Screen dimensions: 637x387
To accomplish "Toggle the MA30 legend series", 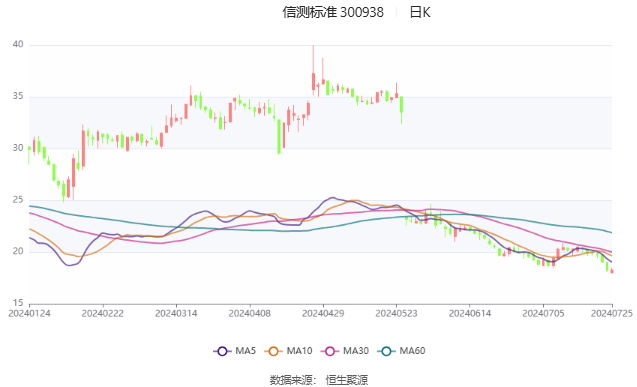I will point(345,351).
